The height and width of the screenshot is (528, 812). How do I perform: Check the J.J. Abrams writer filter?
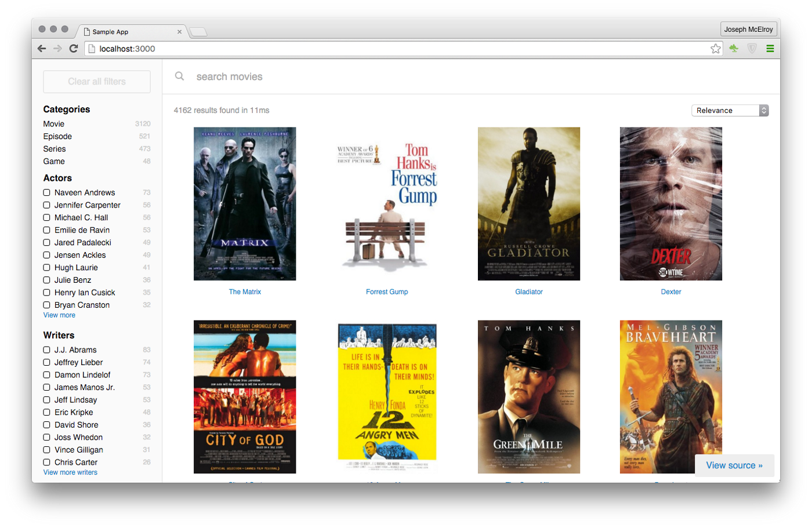47,350
